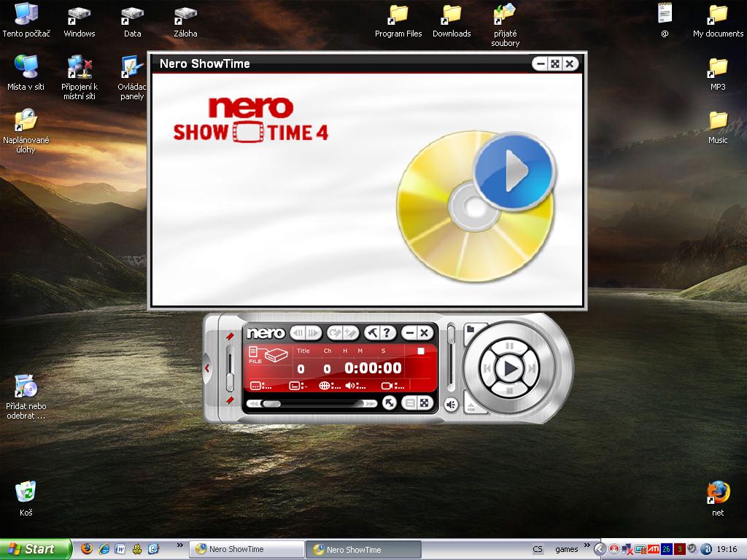Open the Program Files folder on the desktop
Screen dimensions: 747x560
[398, 21]
